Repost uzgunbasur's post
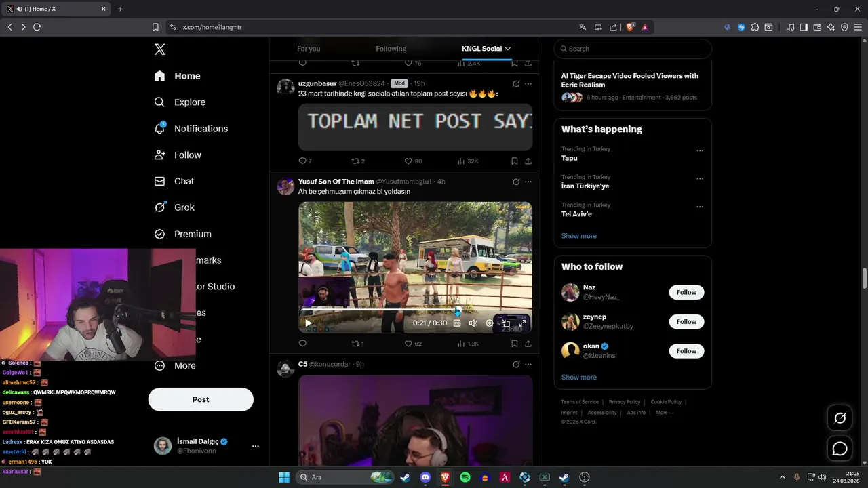Image resolution: width=868 pixels, height=488 pixels. coord(355,161)
